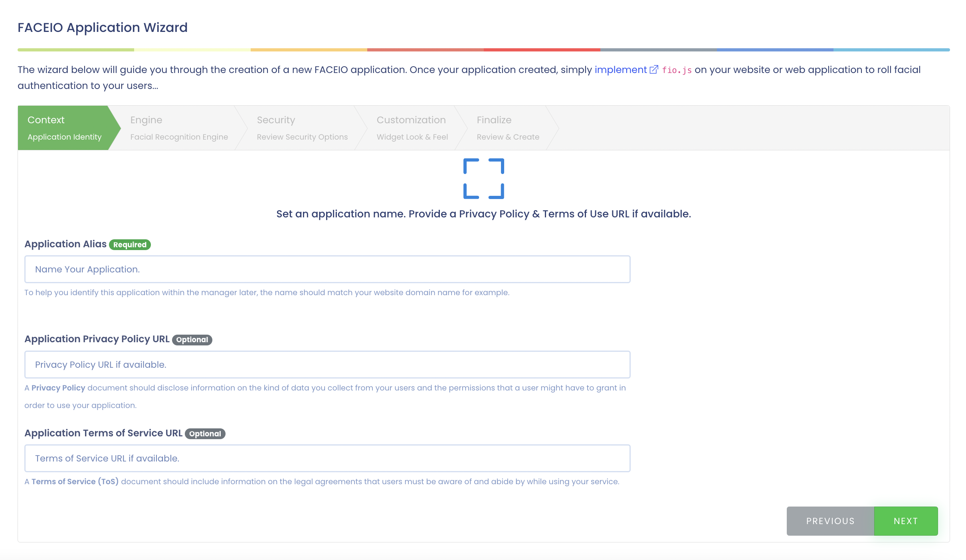966x560 pixels.
Task: Focus the Application Alias name field
Action: tap(327, 269)
